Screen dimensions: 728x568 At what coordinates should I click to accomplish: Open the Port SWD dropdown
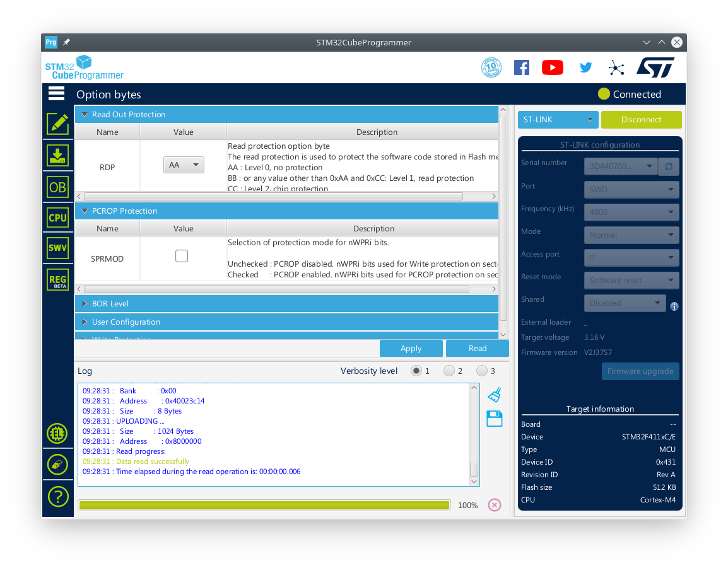(x=631, y=189)
